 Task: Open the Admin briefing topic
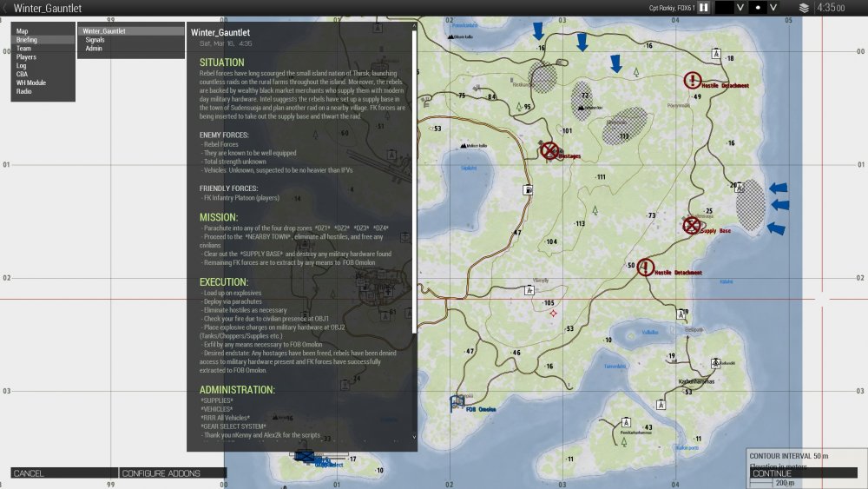pos(94,49)
